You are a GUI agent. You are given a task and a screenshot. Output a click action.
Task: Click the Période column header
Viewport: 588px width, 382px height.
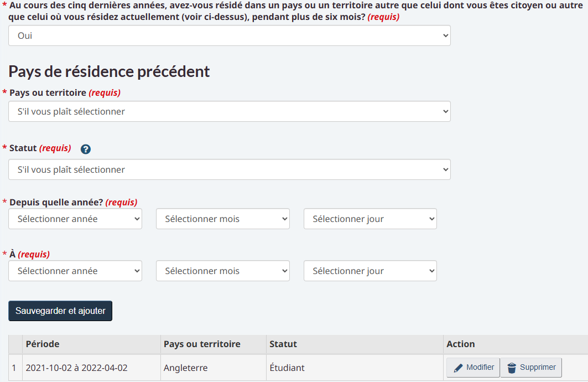[43, 344]
